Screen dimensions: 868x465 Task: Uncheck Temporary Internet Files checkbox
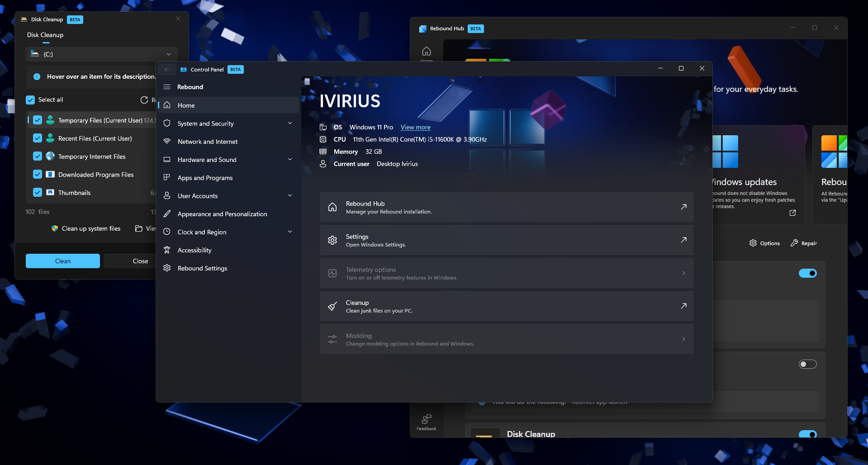tap(38, 156)
